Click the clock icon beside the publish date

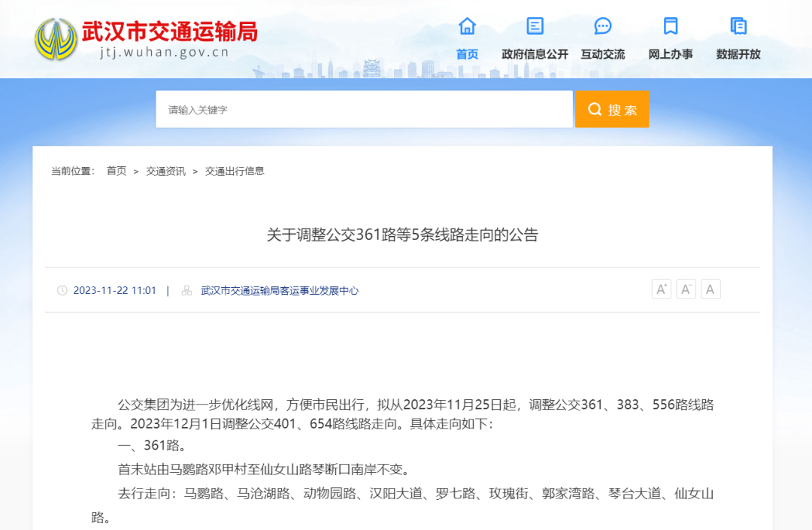click(x=62, y=290)
